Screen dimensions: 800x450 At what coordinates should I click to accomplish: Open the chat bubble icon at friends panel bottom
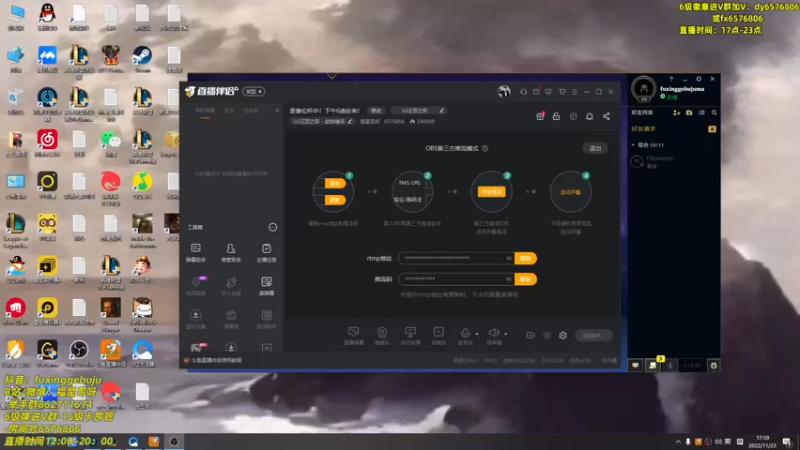(x=635, y=365)
